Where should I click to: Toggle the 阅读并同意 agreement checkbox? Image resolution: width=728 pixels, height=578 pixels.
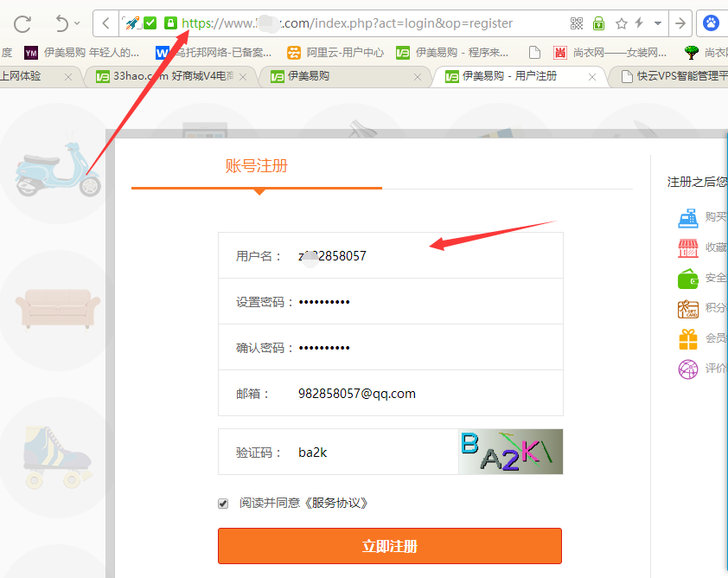click(223, 504)
